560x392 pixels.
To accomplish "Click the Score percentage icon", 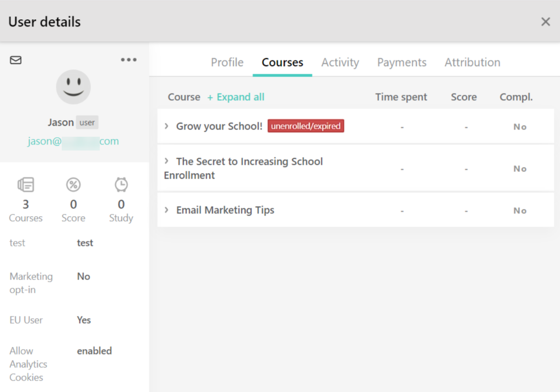I will 73,185.
